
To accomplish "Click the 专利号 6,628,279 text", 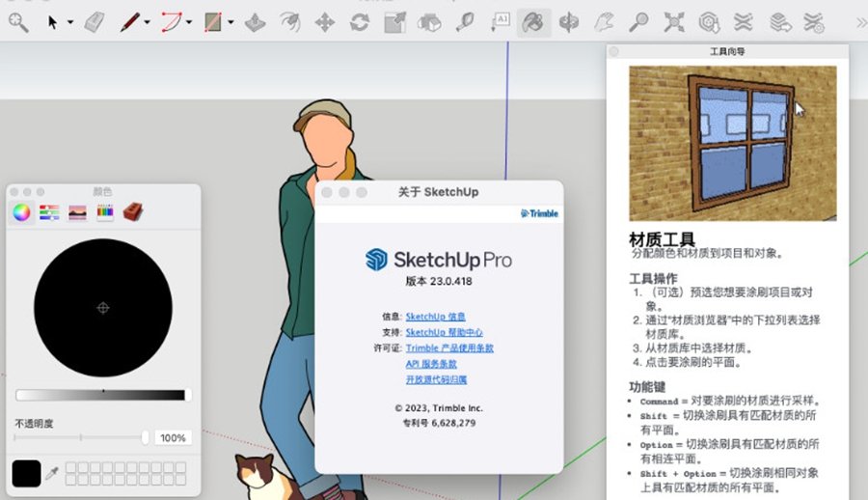I will [x=439, y=423].
